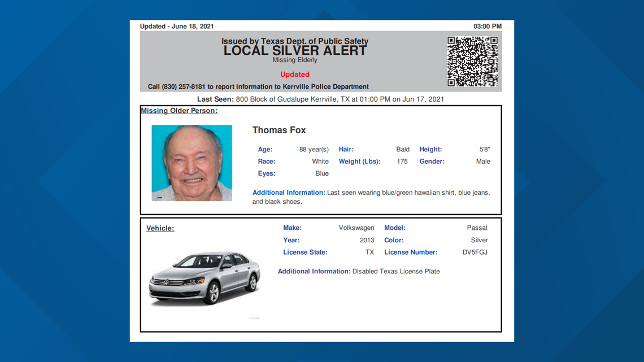Click the License State value TX
Image resolution: width=644 pixels, height=362 pixels.
pyautogui.click(x=369, y=252)
